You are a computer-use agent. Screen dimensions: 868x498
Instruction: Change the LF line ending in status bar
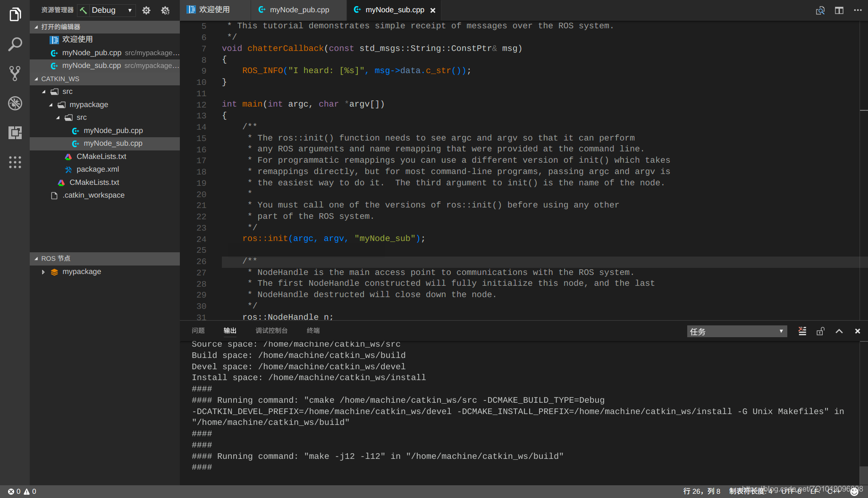click(x=814, y=491)
